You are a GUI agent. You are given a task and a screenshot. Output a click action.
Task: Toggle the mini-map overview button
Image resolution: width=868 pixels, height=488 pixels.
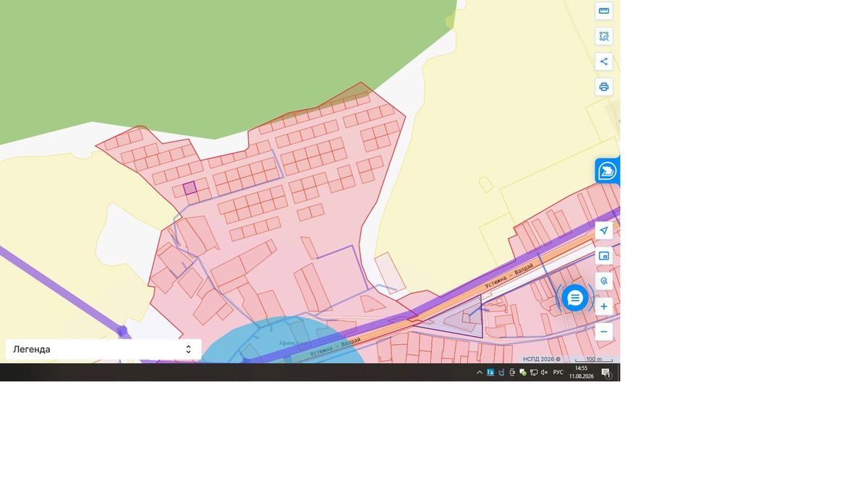click(x=604, y=256)
